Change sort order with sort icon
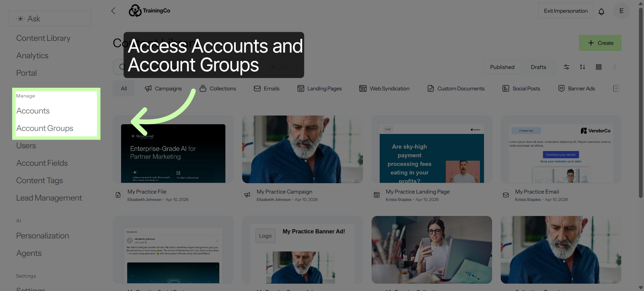Screen dimensions: 644x291 583,67
